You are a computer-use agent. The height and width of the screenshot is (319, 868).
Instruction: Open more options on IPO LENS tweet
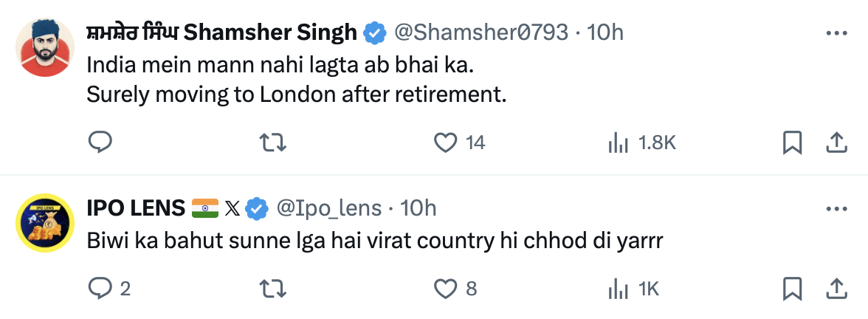coord(836,210)
